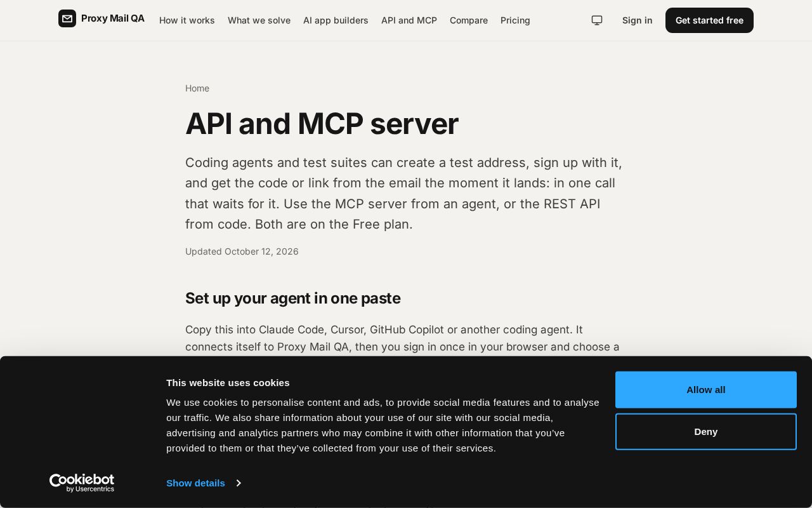Open the What we solve page
The height and width of the screenshot is (508, 812).
pos(259,20)
